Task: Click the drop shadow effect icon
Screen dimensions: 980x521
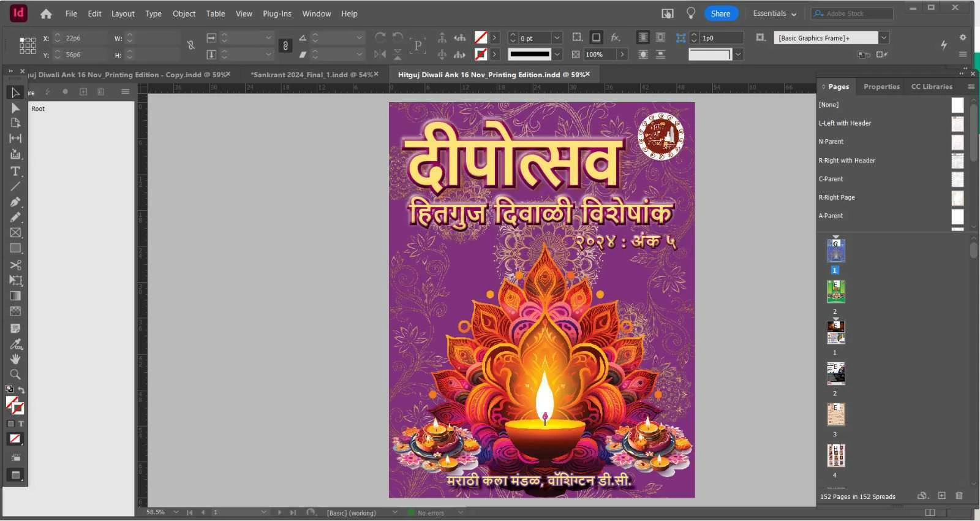Action: 596,37
